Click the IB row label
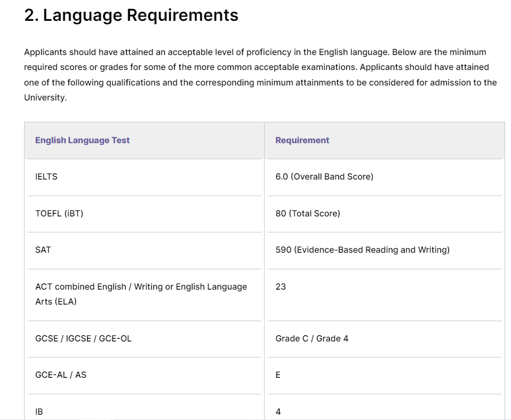This screenshot has height=420, width=511. [x=39, y=411]
